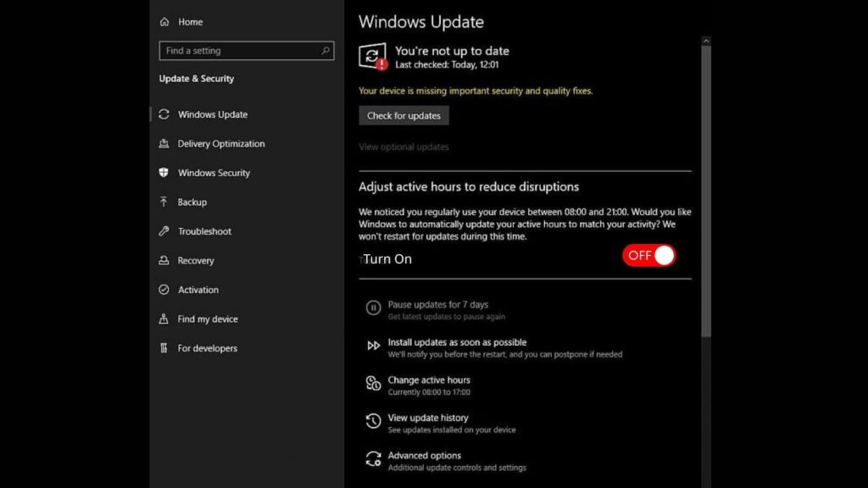This screenshot has width=868, height=488.
Task: Open View update history
Action: [428, 417]
